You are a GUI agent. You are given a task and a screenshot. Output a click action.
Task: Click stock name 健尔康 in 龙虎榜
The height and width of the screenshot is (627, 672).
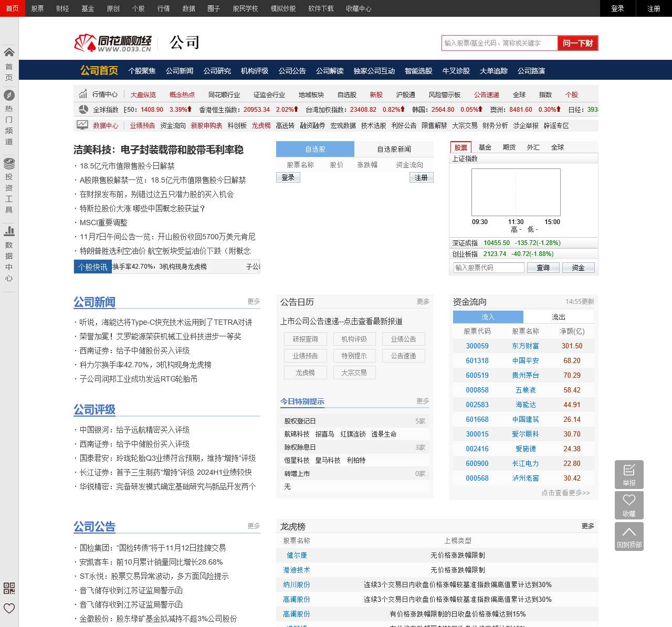297,555
